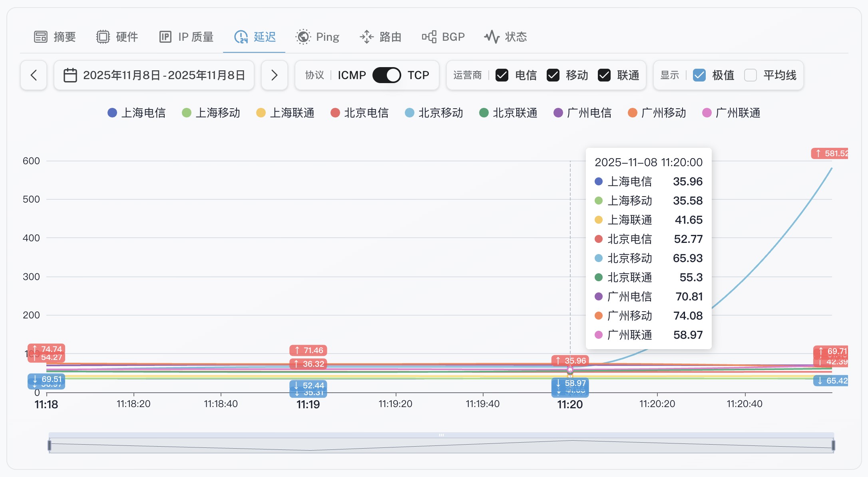Click the Ping globe icon
Viewport: 868px width, 477px height.
pyautogui.click(x=303, y=37)
